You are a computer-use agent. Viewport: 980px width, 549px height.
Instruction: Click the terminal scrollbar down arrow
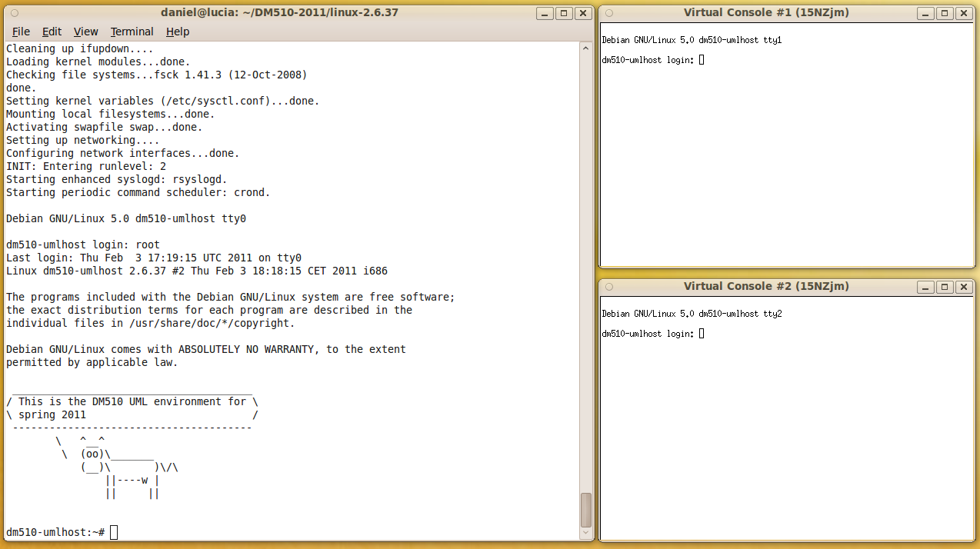point(585,532)
